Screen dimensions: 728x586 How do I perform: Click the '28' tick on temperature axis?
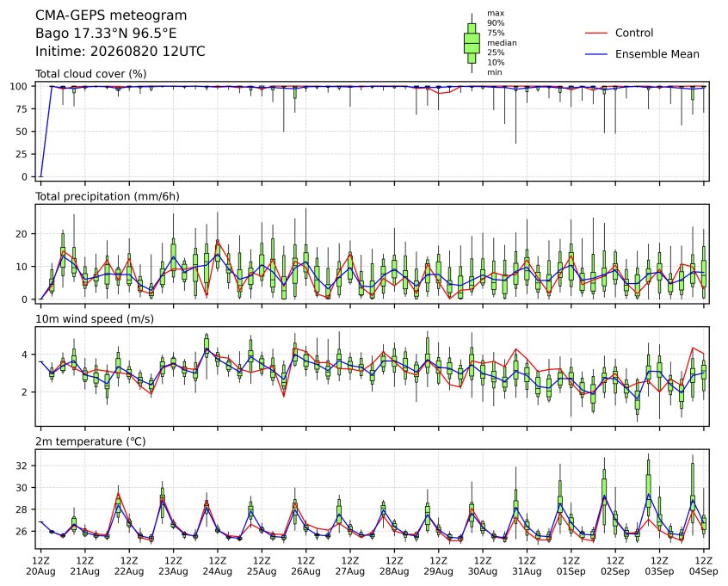(x=22, y=509)
